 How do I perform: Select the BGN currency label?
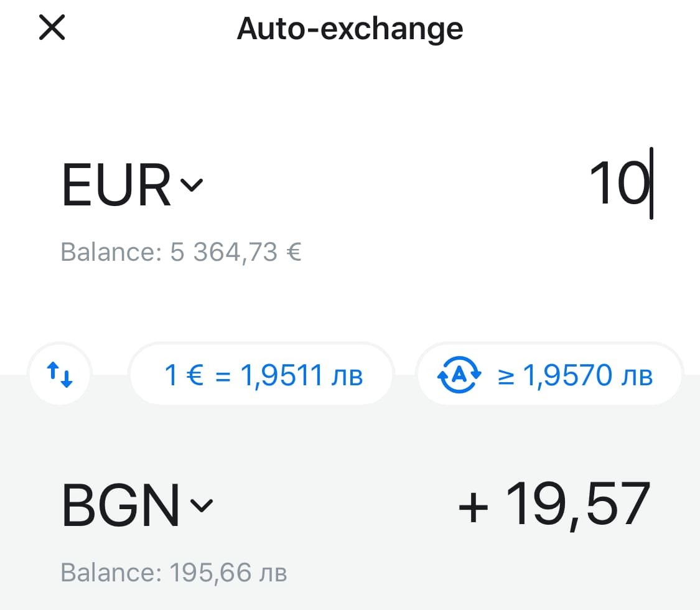point(121,505)
